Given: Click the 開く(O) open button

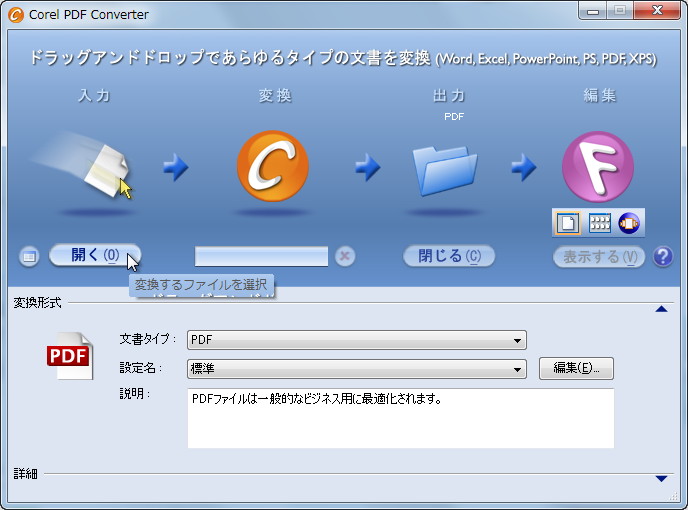Looking at the screenshot, I should [95, 255].
